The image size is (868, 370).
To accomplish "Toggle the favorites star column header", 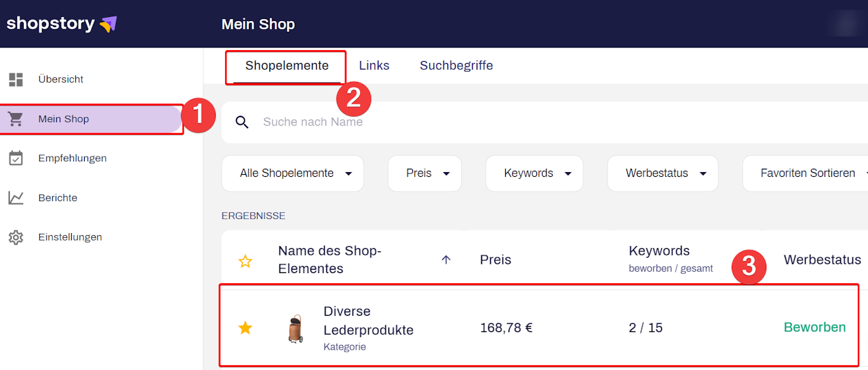I will click(x=245, y=261).
